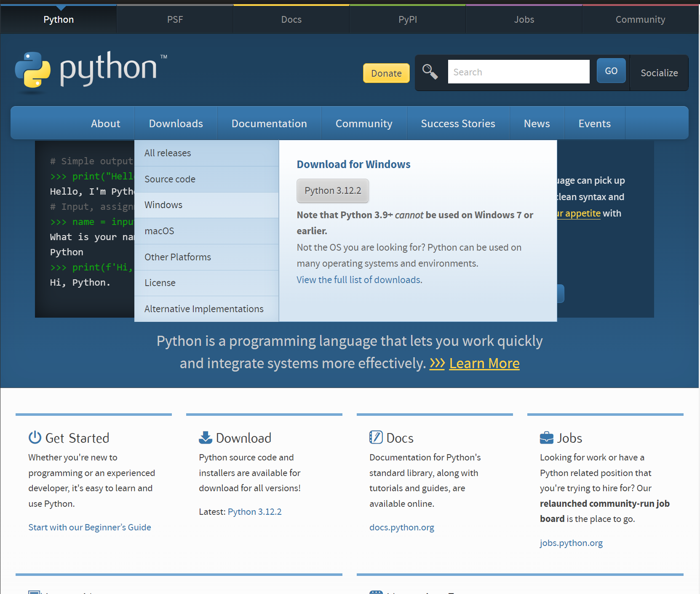This screenshot has width=700, height=594.
Task: Click the Get Started heading
Action: click(77, 438)
